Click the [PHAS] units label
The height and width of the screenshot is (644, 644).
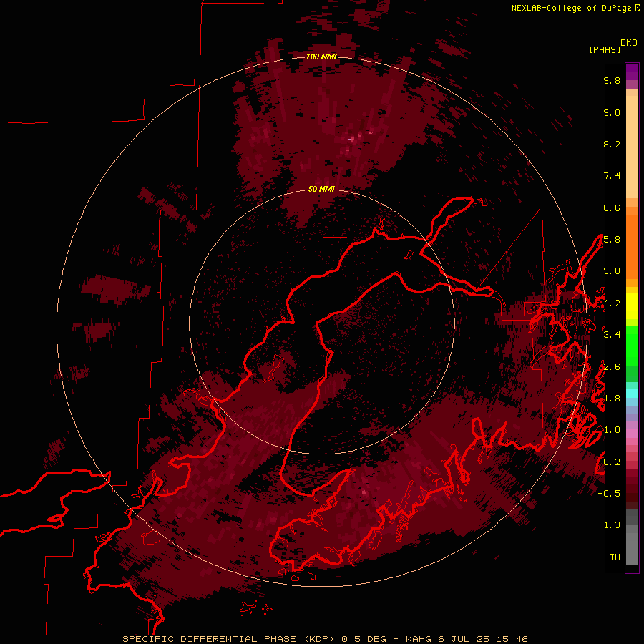[605, 49]
